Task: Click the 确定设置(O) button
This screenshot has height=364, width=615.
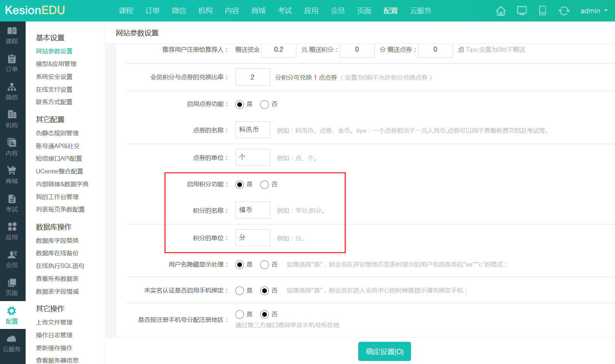Action: 384,351
